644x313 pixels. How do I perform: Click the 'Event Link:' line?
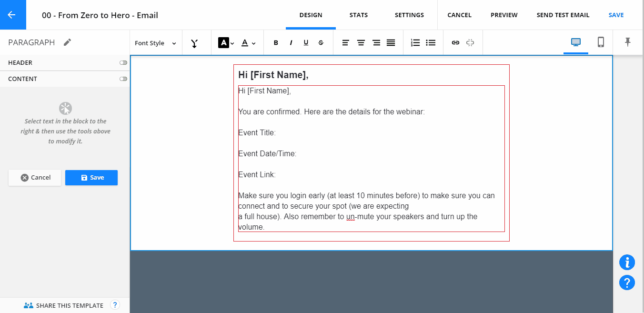[x=257, y=175]
